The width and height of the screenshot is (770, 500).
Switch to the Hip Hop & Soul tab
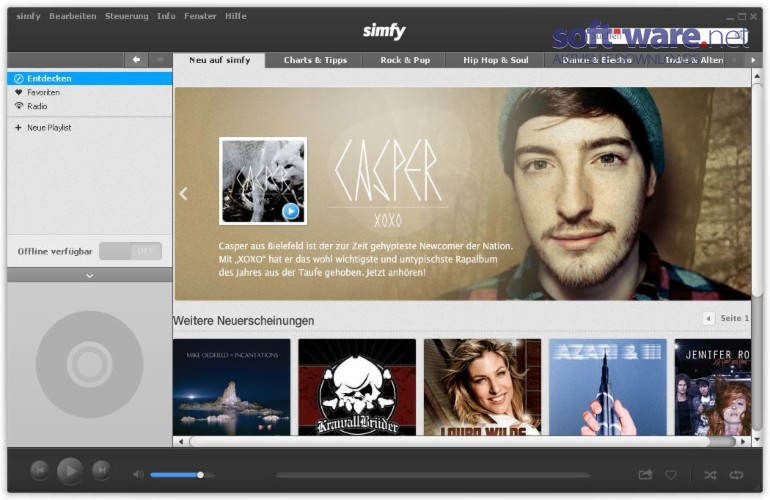click(x=495, y=60)
